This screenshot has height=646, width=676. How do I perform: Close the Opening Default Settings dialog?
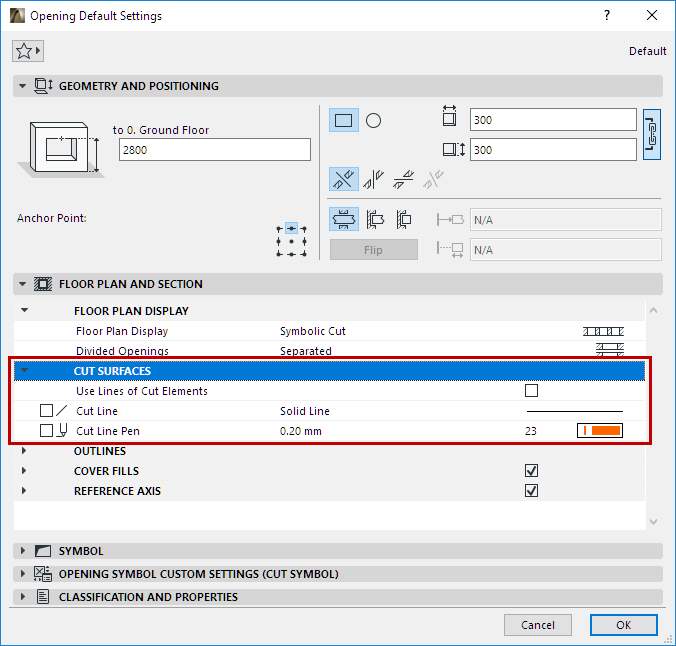click(652, 16)
